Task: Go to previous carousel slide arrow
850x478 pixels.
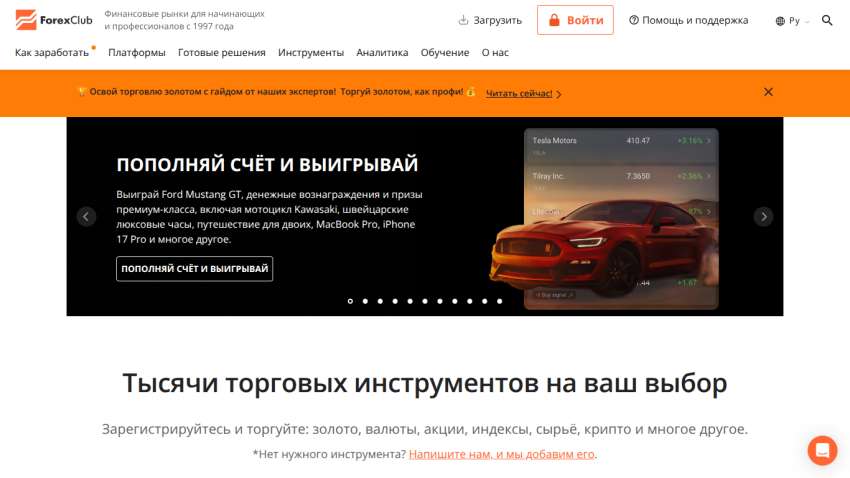Action: pyautogui.click(x=86, y=217)
